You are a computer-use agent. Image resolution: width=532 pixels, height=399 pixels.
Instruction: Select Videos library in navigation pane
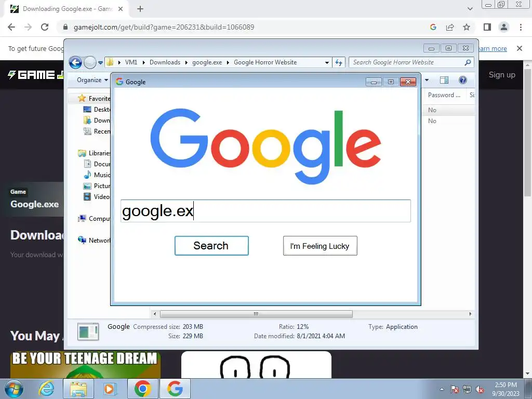tap(97, 197)
